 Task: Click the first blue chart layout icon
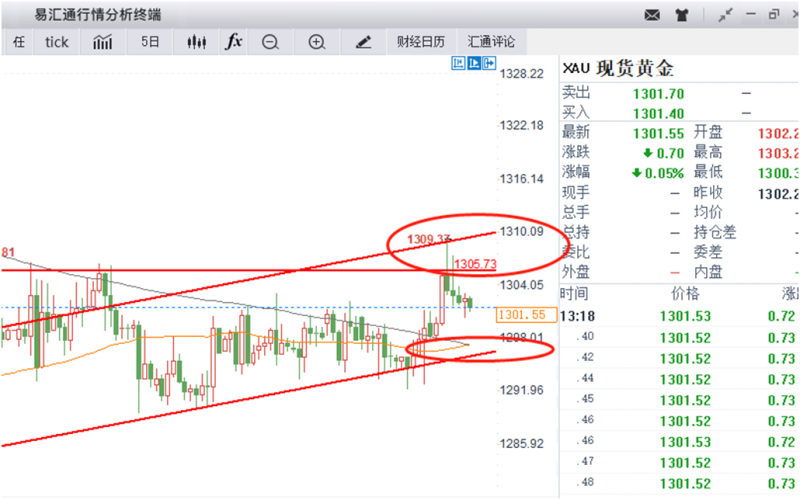459,63
